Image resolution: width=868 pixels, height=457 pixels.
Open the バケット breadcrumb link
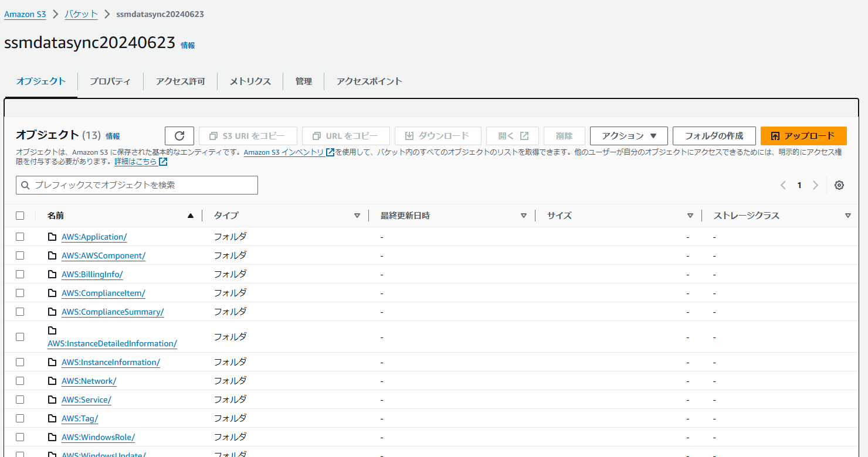coord(81,14)
